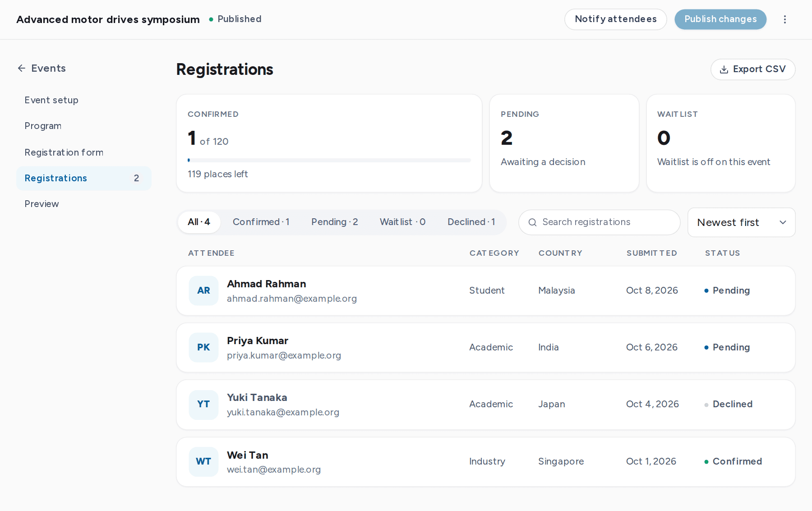Open Wei Tan's WT avatar

coord(203,461)
